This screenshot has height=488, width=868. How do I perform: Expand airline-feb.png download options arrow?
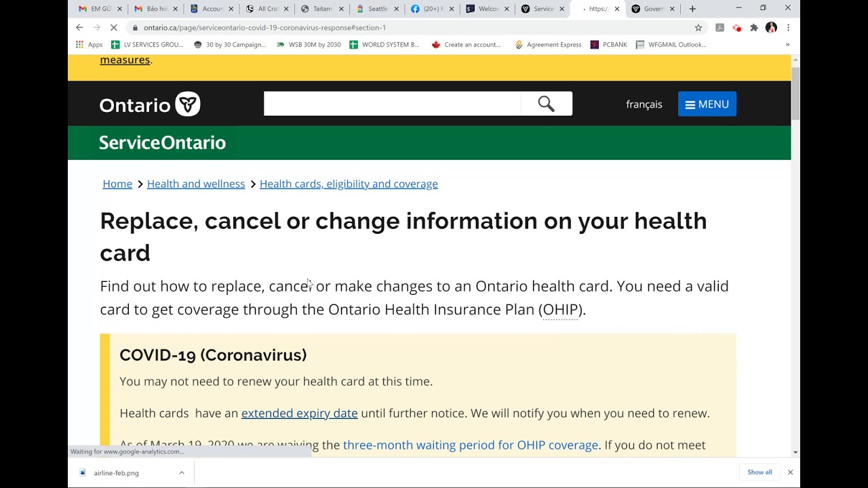(182, 472)
